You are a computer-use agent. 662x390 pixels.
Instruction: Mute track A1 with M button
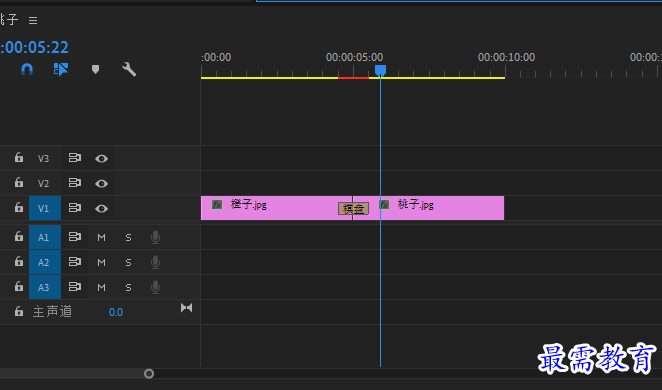pyautogui.click(x=101, y=238)
